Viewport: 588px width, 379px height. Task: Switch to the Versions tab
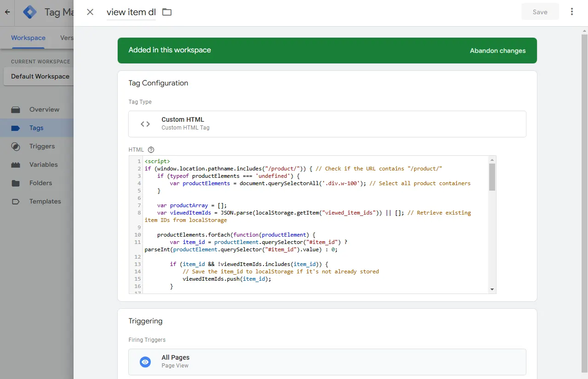pos(67,38)
